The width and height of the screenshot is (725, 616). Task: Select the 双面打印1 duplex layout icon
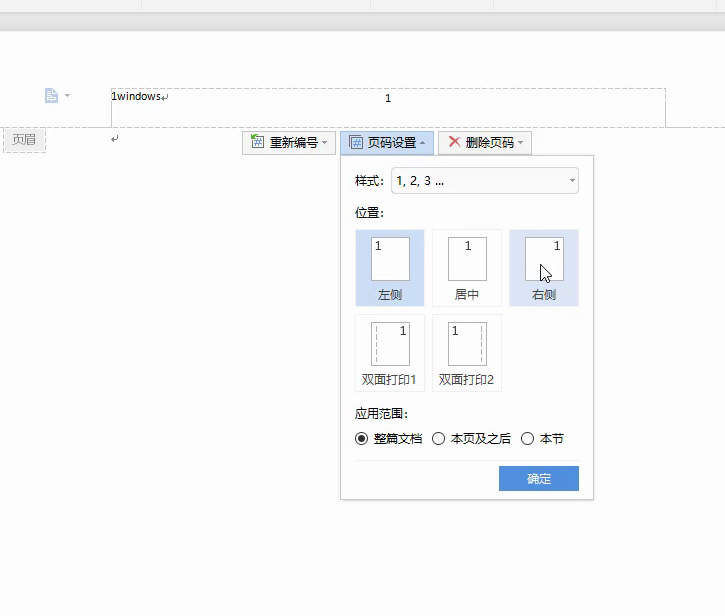point(390,344)
